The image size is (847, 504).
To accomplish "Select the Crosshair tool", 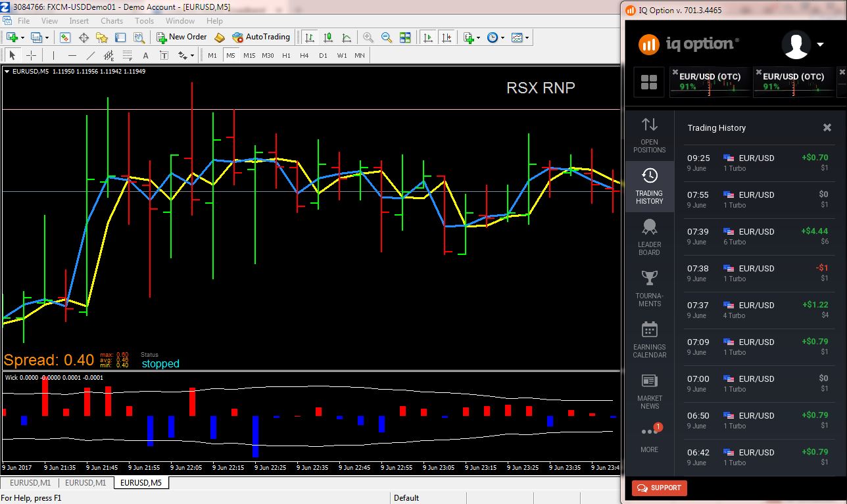I will tap(31, 56).
